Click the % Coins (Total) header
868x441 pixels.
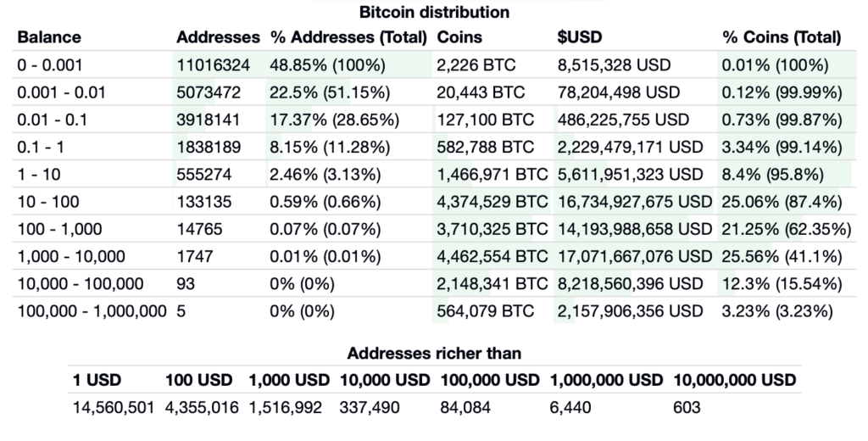pyautogui.click(x=782, y=37)
